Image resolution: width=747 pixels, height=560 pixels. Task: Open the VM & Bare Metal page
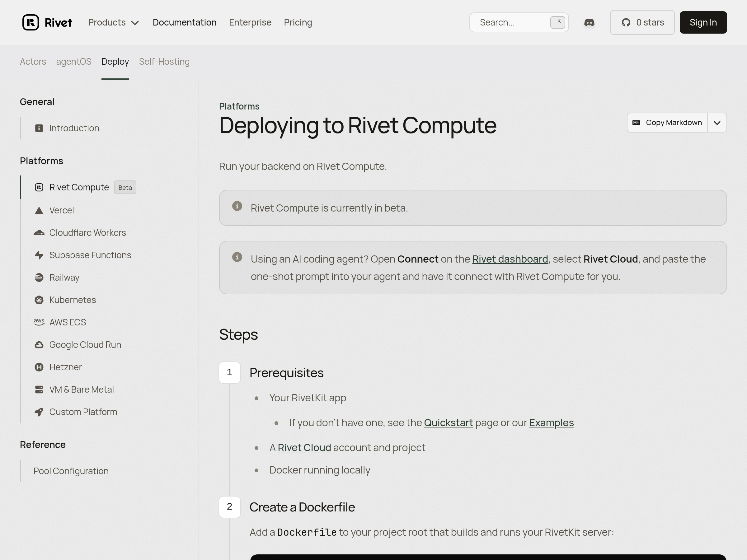[x=81, y=390]
